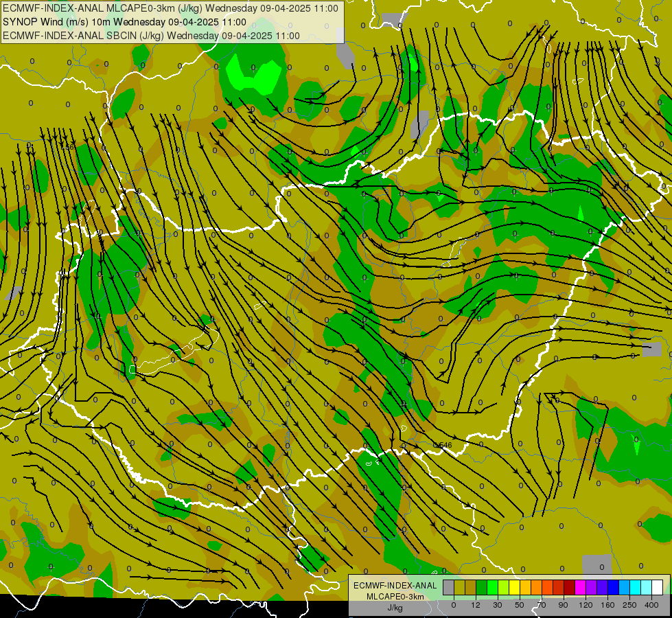Click the legend label MLCAPE0-3km

395,597
